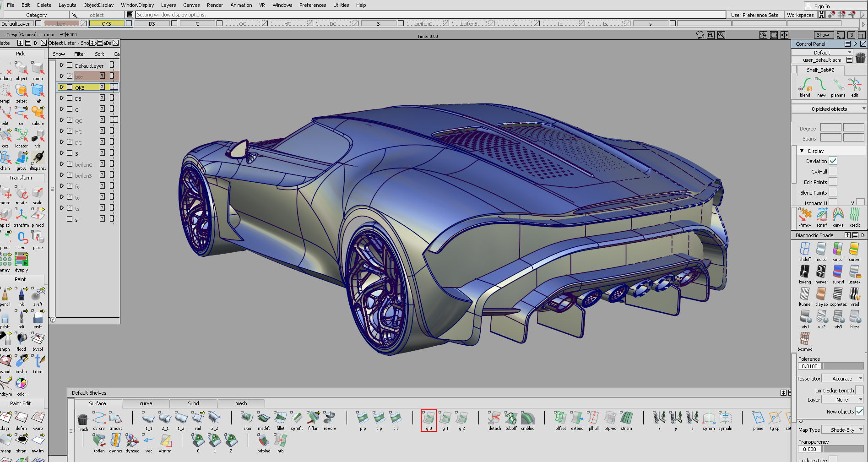Image resolution: width=868 pixels, height=462 pixels.
Task: Open the Layer dropdown showing None
Action: coord(842,399)
